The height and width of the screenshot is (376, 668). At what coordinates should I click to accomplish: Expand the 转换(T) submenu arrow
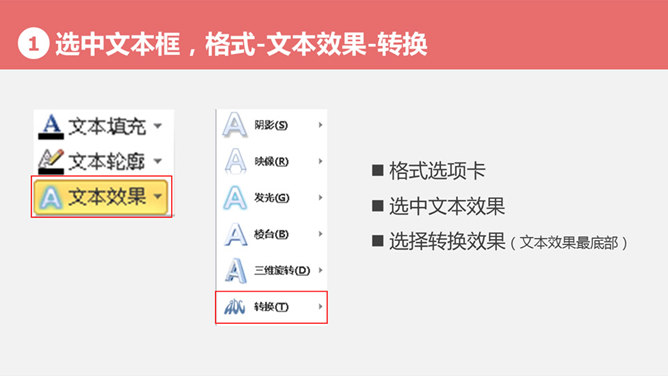(320, 307)
